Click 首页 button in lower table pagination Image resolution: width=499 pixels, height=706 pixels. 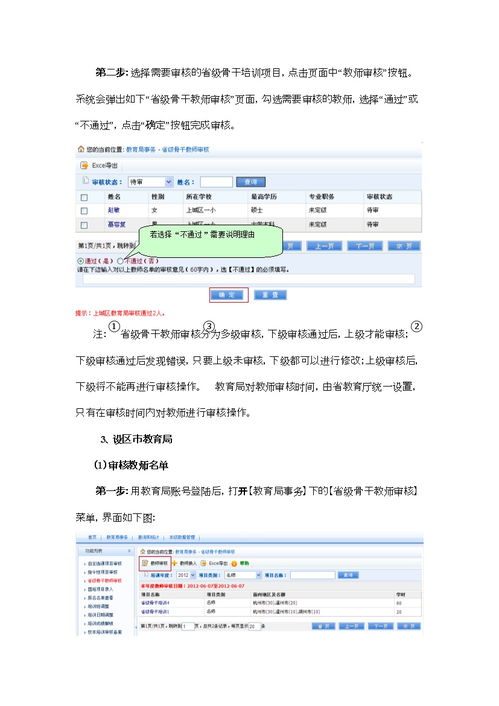[x=323, y=626]
